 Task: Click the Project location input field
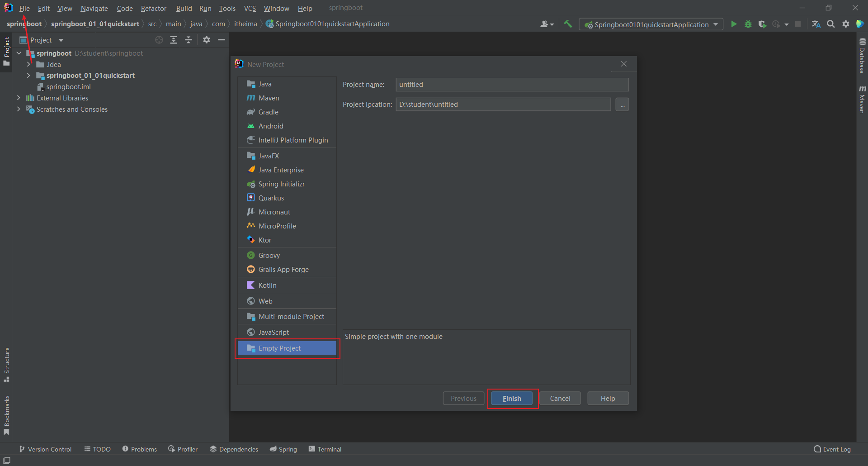[503, 105]
